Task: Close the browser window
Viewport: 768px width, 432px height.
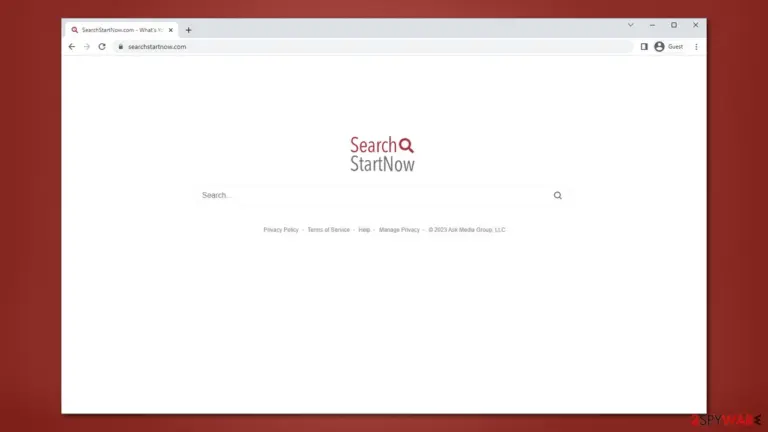Action: click(x=696, y=25)
